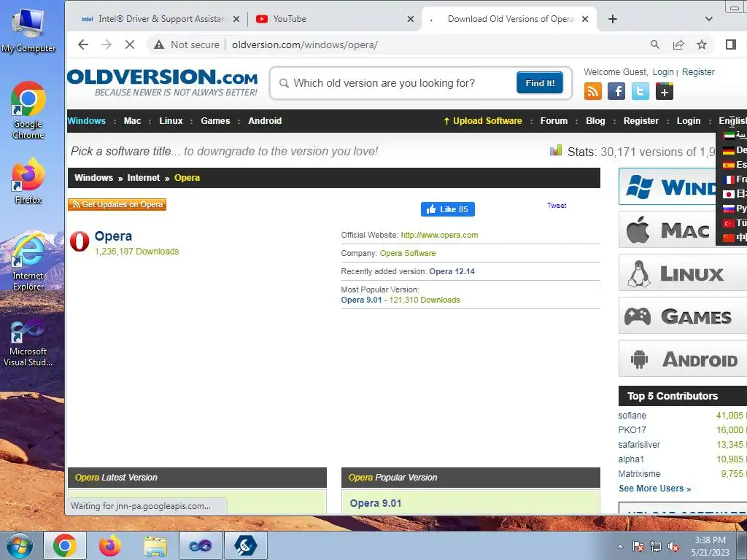This screenshot has height=560, width=747.
Task: Open Visual Studio taskbar icon
Action: point(201,545)
